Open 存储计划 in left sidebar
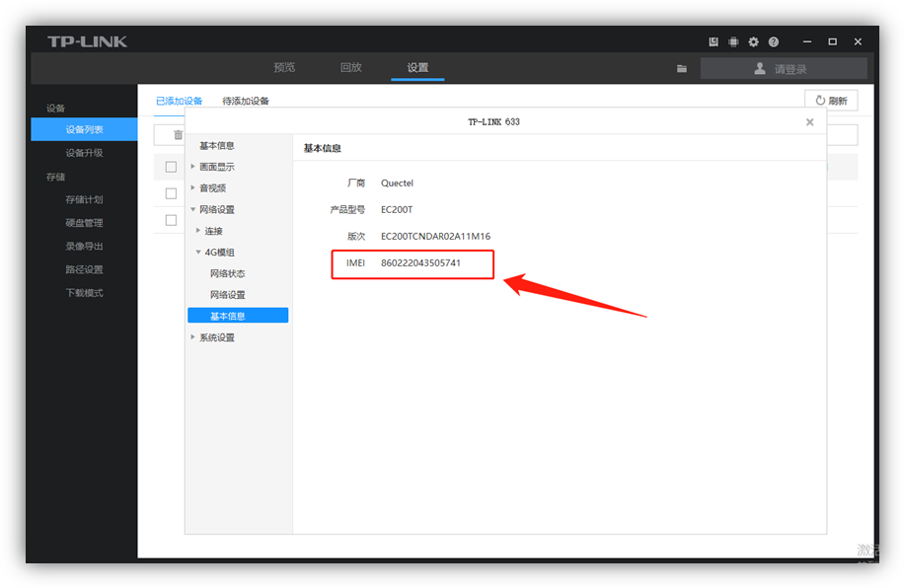Image resolution: width=904 pixels, height=588 pixels. click(84, 199)
